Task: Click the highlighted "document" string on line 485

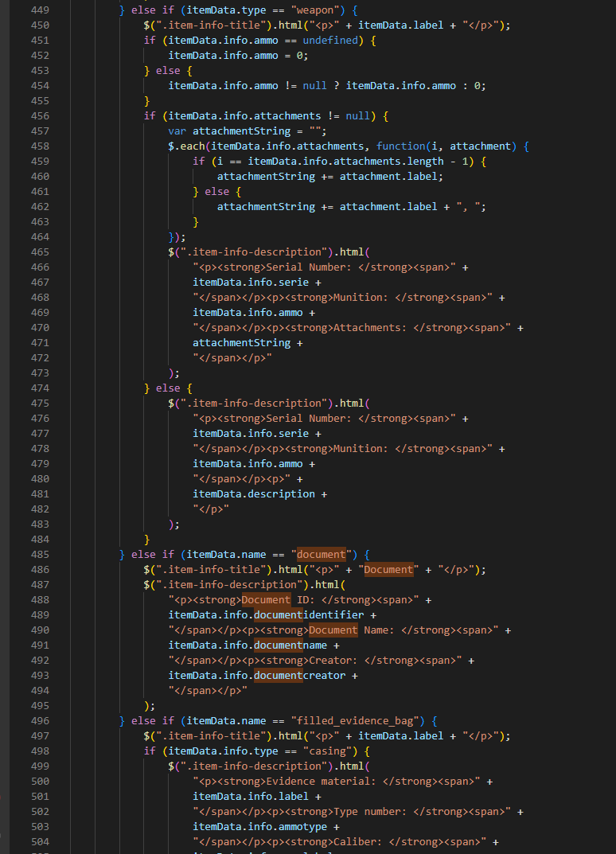Action: [321, 555]
